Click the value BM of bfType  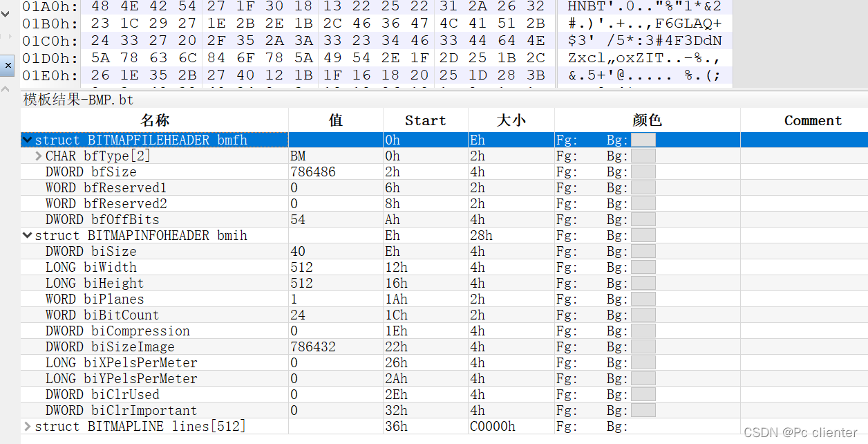click(x=299, y=156)
